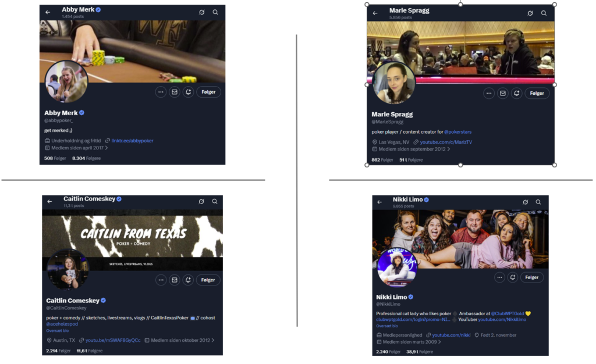The image size is (596, 364).
Task: Open Caitlin Comeskey's 2.214 Følger list
Action: 58,351
